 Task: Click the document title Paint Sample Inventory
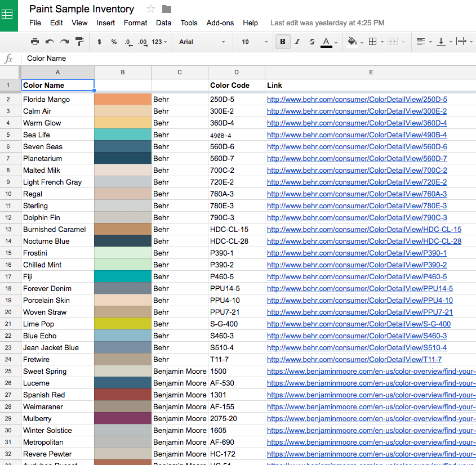82,9
